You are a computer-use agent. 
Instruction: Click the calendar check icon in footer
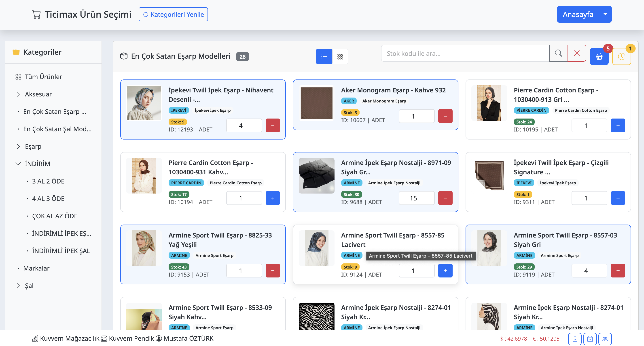coord(590,339)
